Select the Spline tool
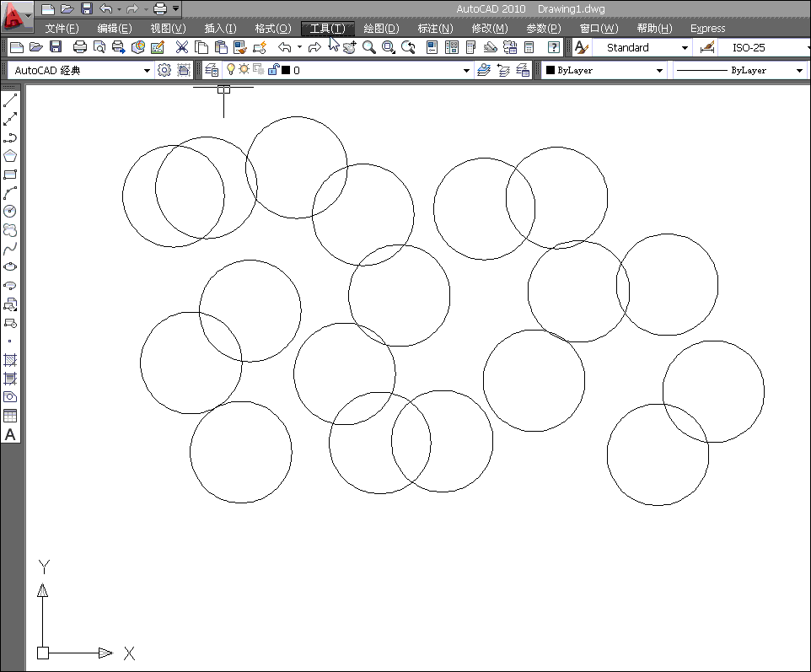The image size is (811, 672). [x=10, y=249]
